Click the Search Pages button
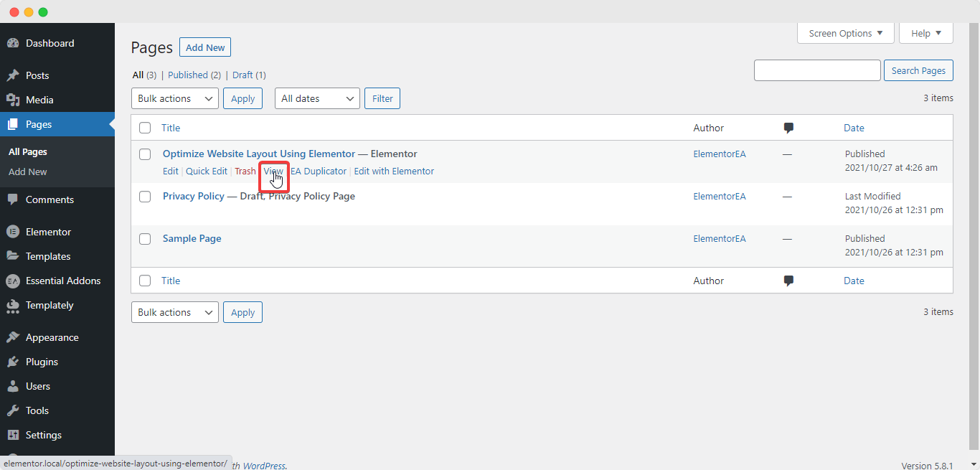This screenshot has width=980, height=470. (918, 70)
